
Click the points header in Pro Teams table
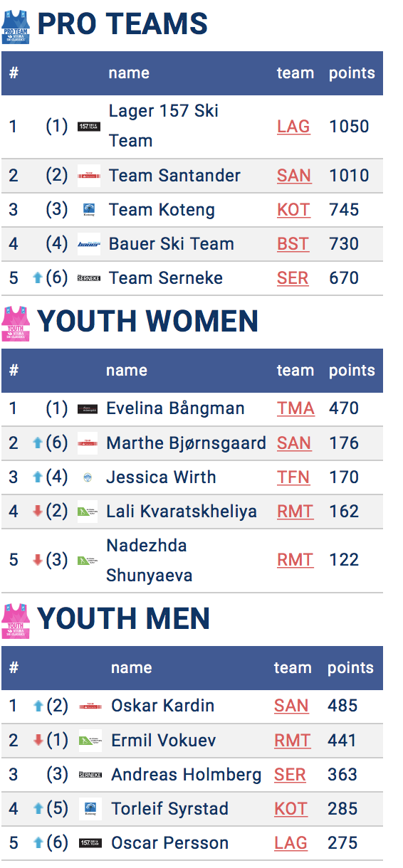click(352, 73)
